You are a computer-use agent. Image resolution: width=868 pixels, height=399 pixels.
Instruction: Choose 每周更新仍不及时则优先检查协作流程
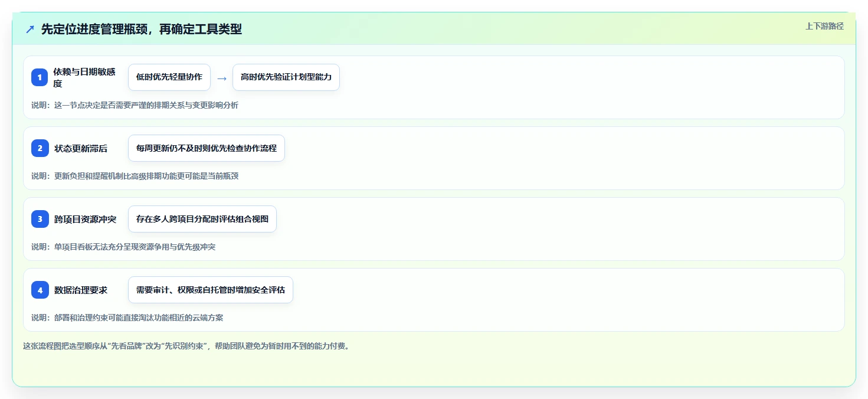pos(207,148)
